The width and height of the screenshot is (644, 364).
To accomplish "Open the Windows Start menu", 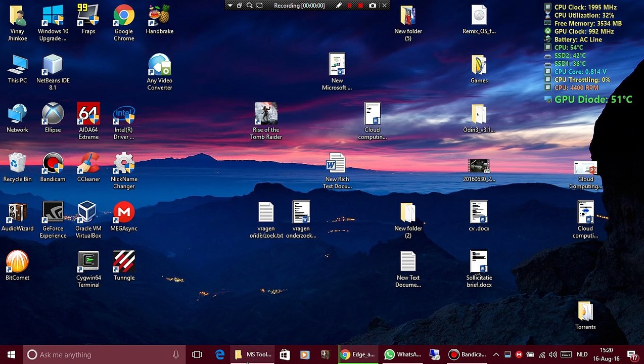I will 11,355.
